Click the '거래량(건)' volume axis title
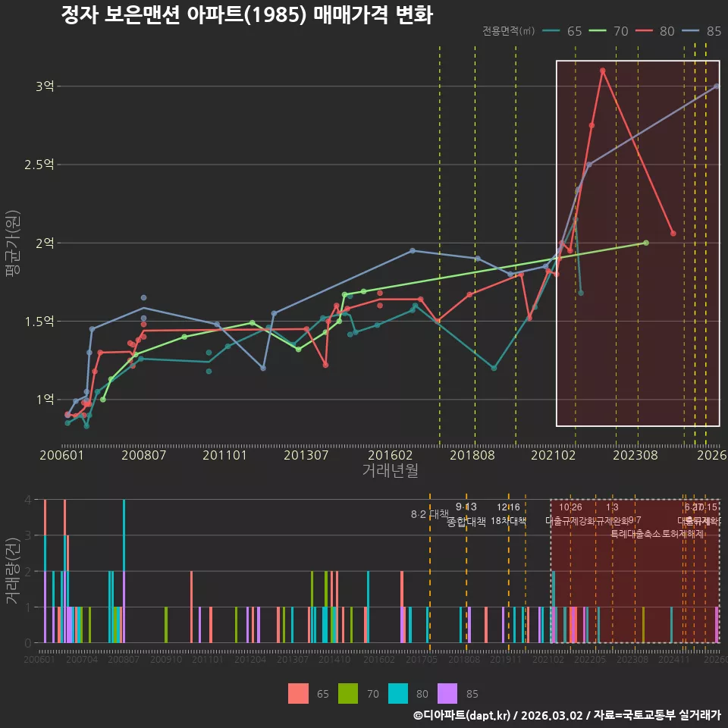This screenshot has width=728, height=728. tap(13, 571)
